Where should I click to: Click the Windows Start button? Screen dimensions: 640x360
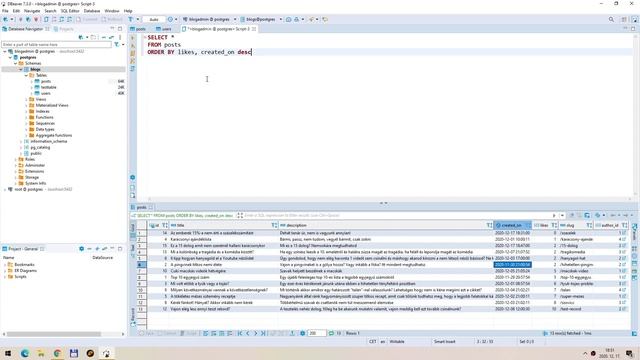pos(8,353)
